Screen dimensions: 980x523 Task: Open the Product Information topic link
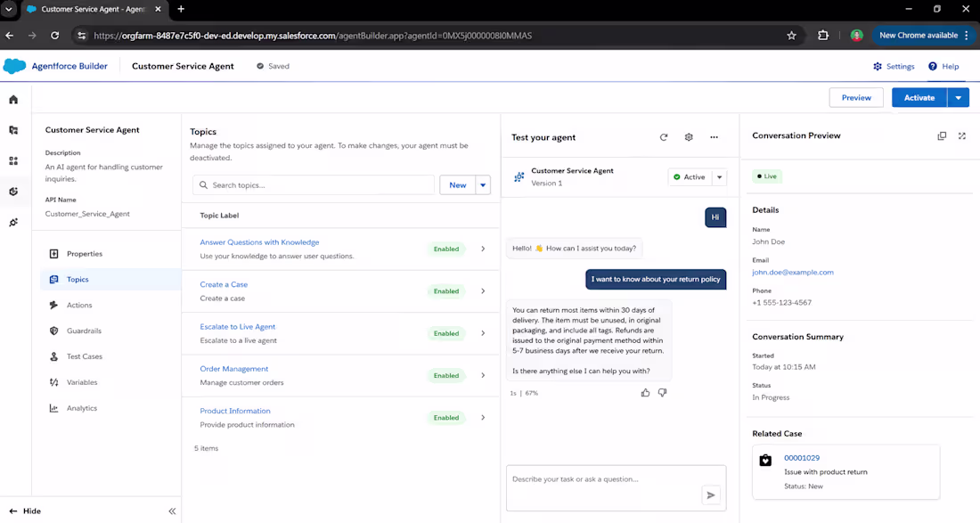(235, 411)
